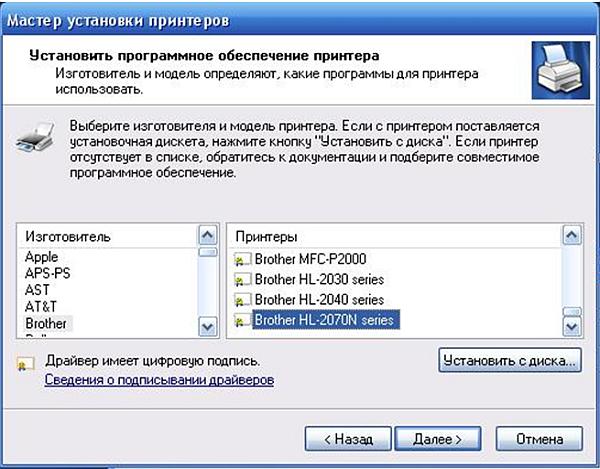
Task: Select Brother manufacturer entry
Action: 47,324
